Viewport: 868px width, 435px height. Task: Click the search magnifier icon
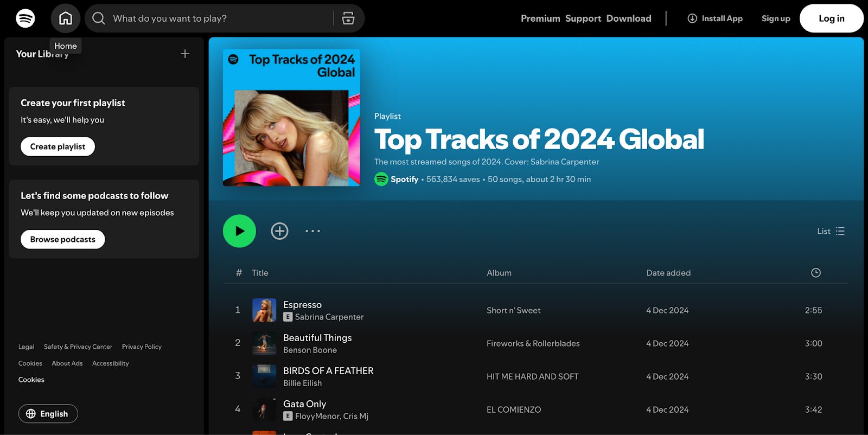click(98, 18)
